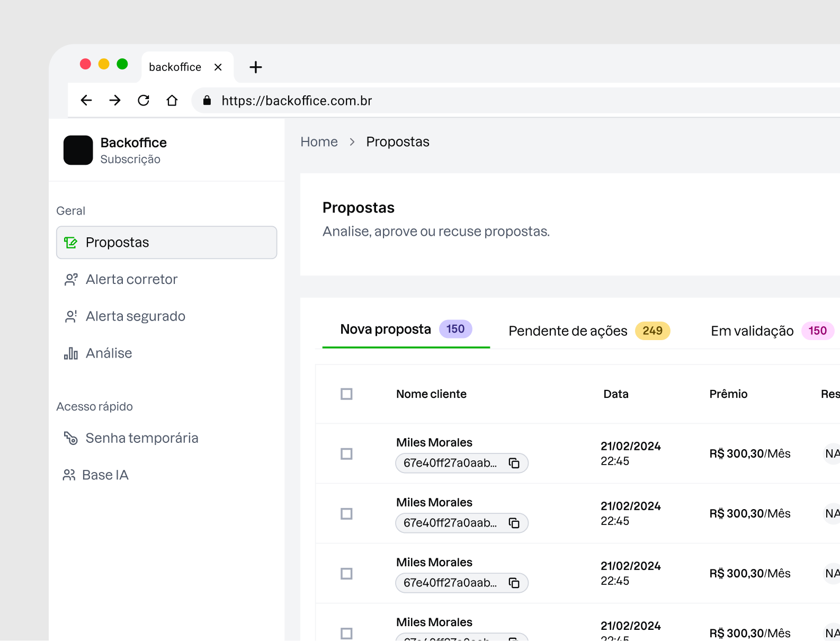
Task: Go to browser home icon
Action: pyautogui.click(x=172, y=100)
